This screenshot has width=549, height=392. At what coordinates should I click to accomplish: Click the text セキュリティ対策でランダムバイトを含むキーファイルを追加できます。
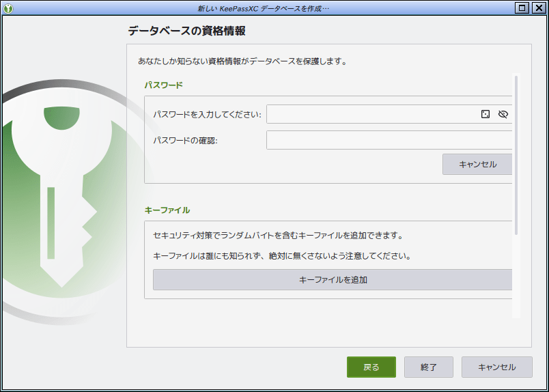279,236
